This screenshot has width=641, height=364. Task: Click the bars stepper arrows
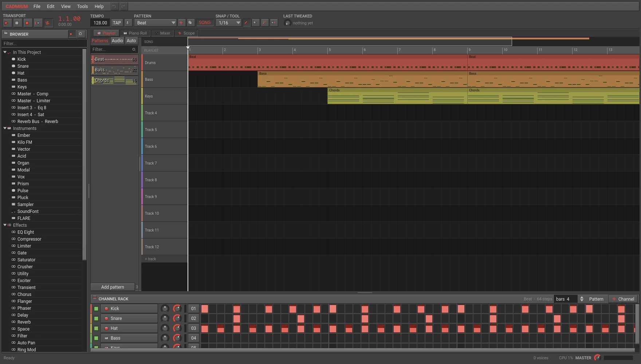pos(582,299)
